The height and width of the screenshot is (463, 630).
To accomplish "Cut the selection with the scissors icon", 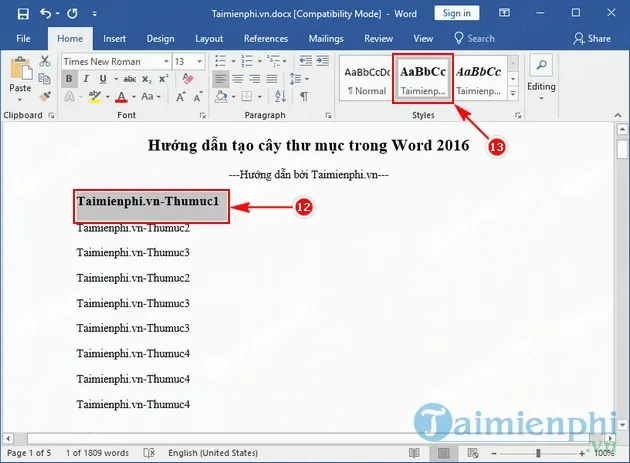I will [45, 61].
